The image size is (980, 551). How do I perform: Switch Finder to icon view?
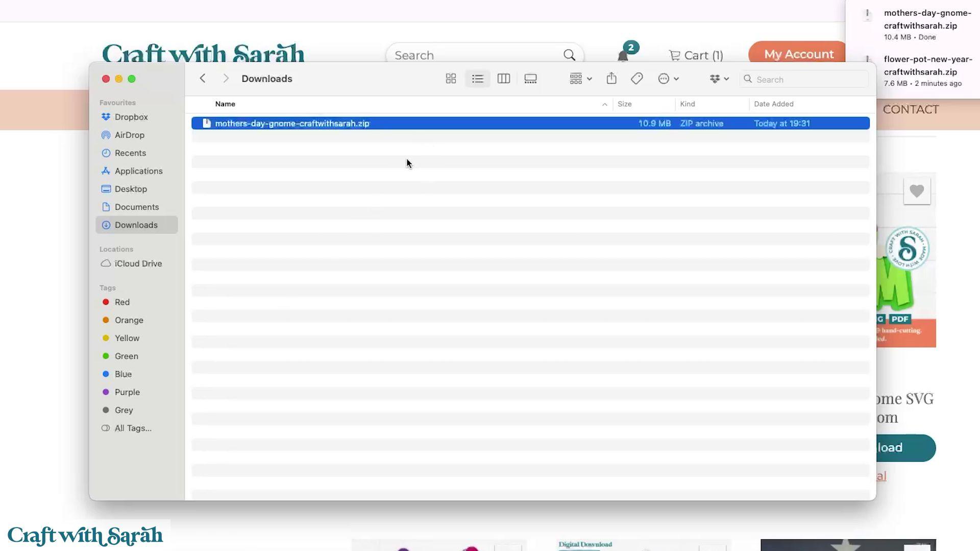[451, 79]
